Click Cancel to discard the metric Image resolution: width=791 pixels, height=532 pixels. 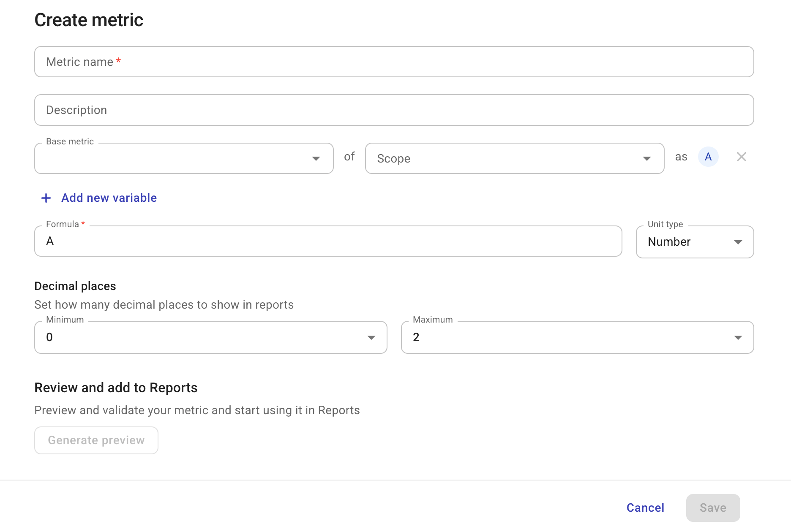(x=645, y=508)
